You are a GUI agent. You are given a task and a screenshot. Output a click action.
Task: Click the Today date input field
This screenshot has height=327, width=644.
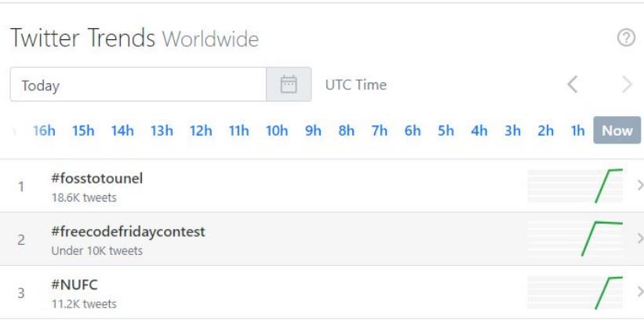coord(138,85)
